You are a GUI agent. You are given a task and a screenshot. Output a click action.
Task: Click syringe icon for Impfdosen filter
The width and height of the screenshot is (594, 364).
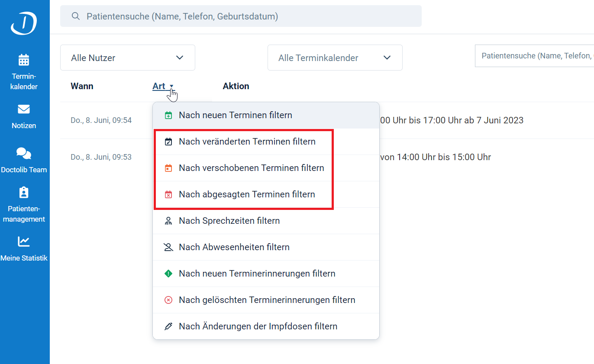tap(168, 326)
